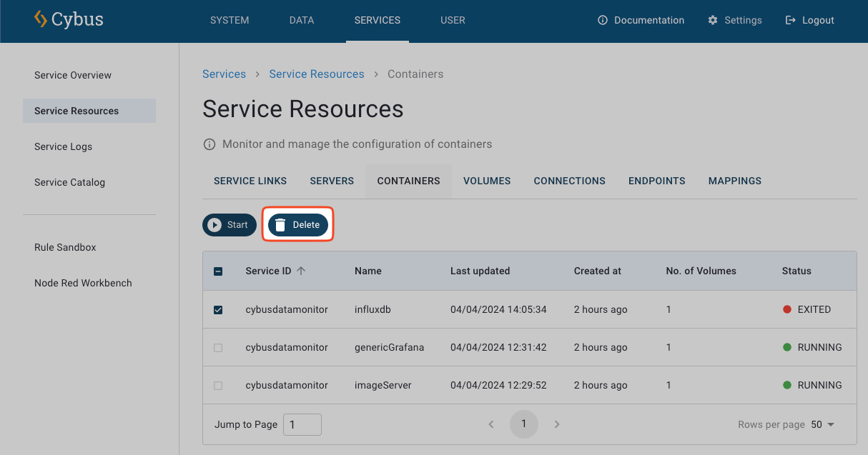Go to previous page chevron
The width and height of the screenshot is (868, 455).
pyautogui.click(x=491, y=424)
